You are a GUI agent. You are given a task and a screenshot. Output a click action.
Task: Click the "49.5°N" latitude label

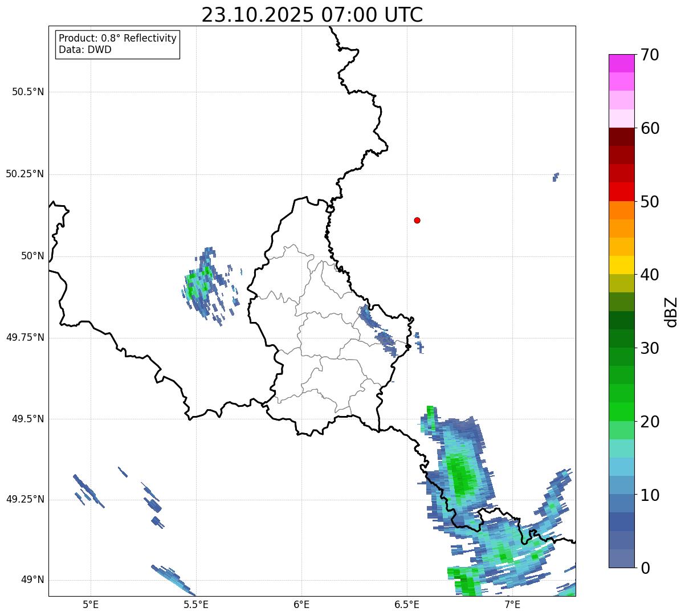[28, 419]
